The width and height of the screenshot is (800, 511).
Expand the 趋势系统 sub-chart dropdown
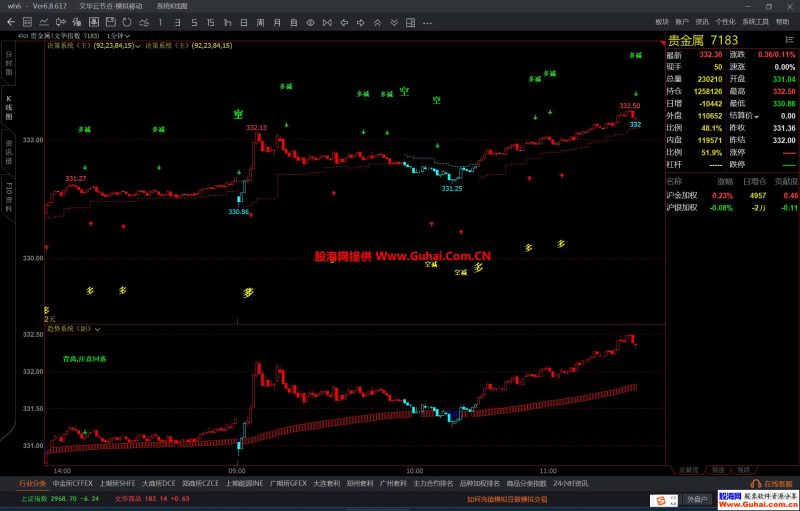coord(97,329)
